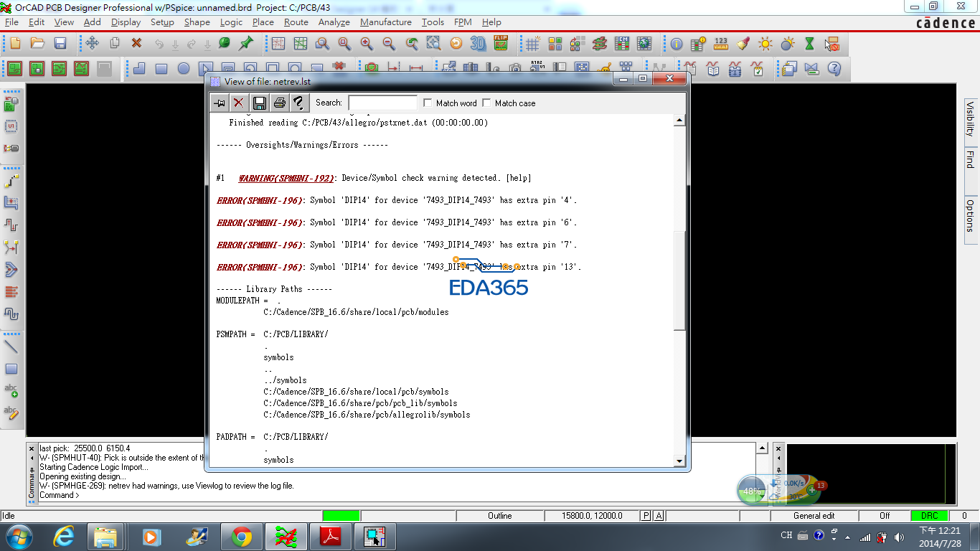Image resolution: width=980 pixels, height=551 pixels.
Task: Select the Edit Text pencil tool
Action: 11,413
